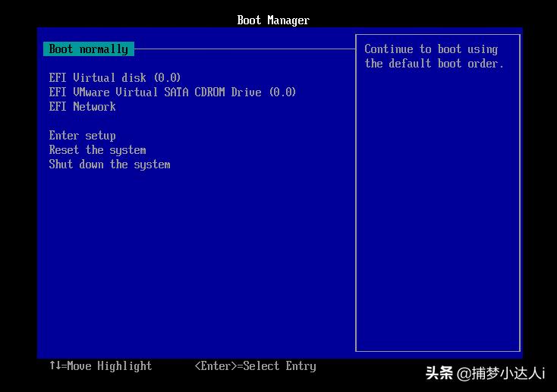Click the up/down arrows symbol in footer
Viewport: 557px width, 392px height.
pos(55,366)
